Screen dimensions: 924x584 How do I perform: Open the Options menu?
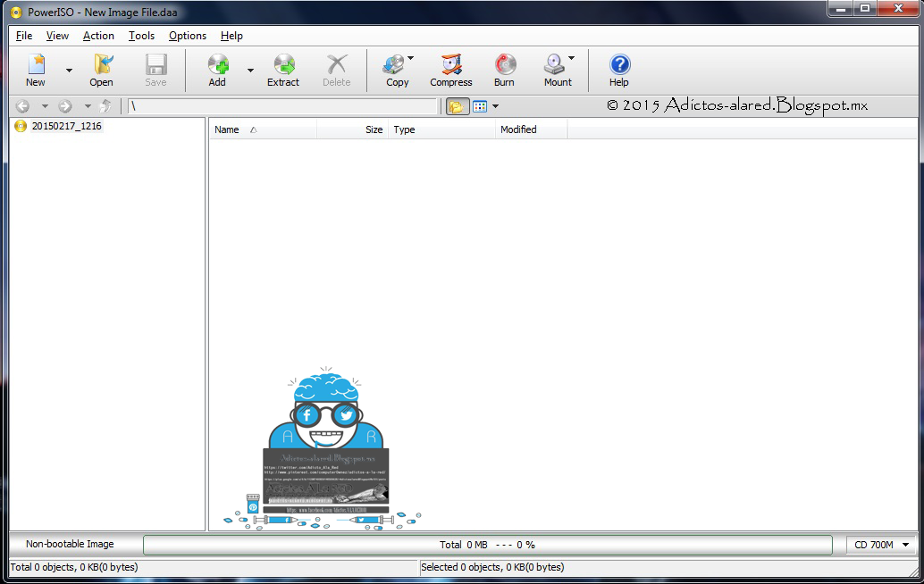point(188,36)
